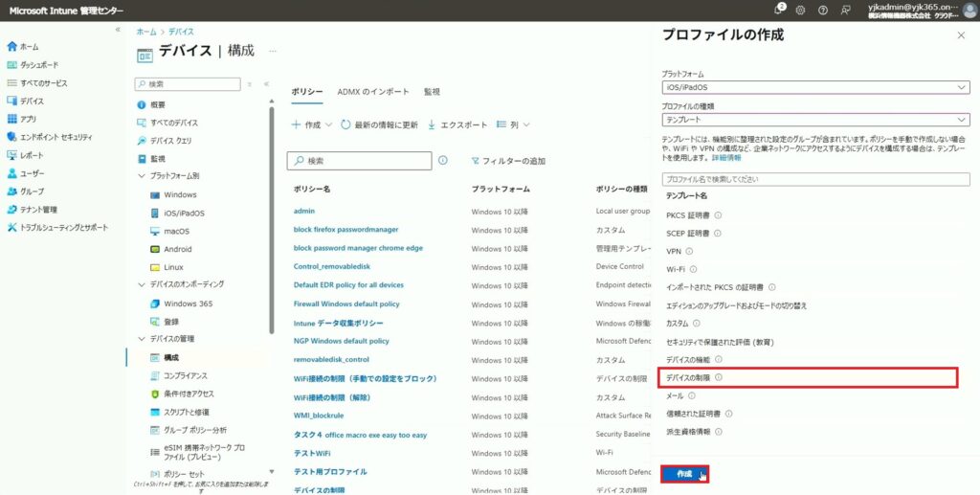Click フィルターの追加 button
This screenshot has height=495, width=980.
point(509,161)
